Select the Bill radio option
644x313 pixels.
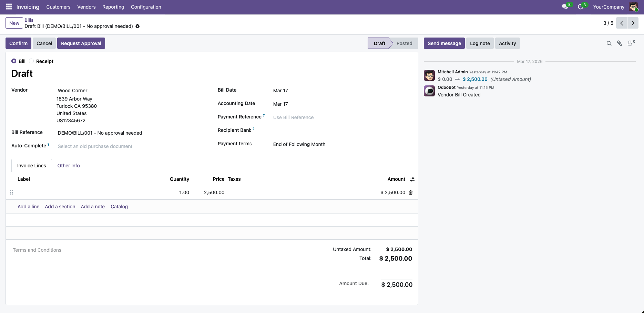[x=13, y=61]
